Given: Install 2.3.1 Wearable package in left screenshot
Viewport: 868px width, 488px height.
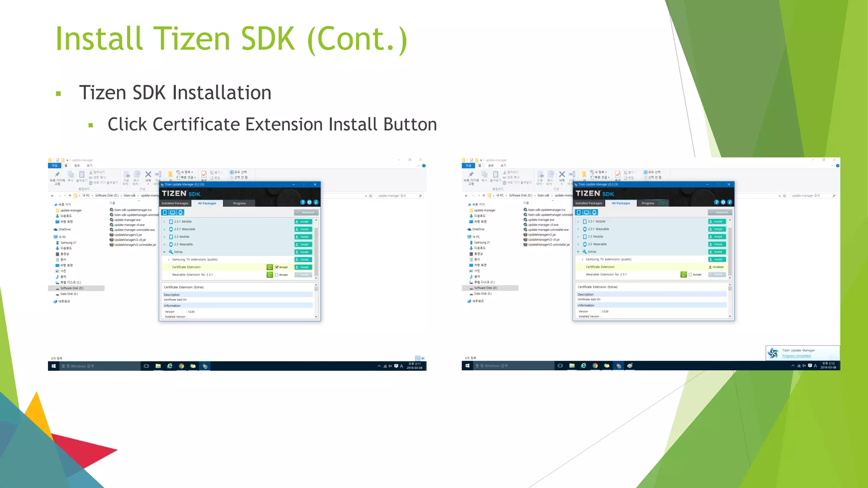Looking at the screenshot, I should (x=303, y=229).
